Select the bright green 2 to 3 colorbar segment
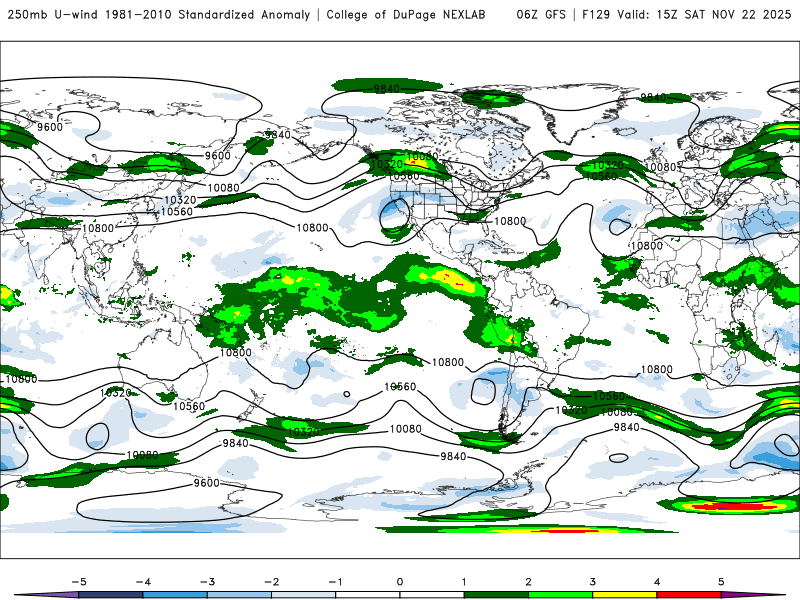Image resolution: width=800 pixels, height=600 pixels. click(561, 595)
